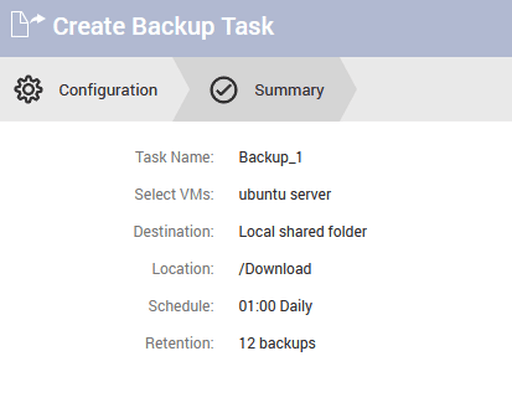Click the ubuntu server VM value

pyautogui.click(x=285, y=194)
